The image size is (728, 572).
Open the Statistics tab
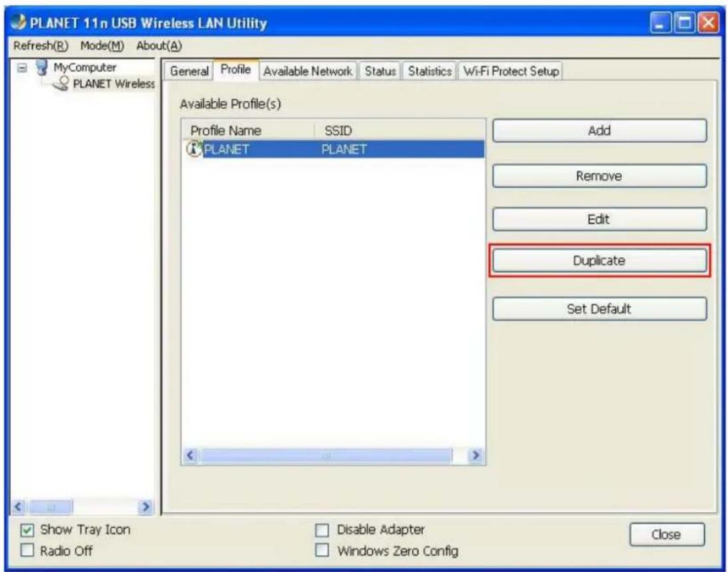(429, 71)
